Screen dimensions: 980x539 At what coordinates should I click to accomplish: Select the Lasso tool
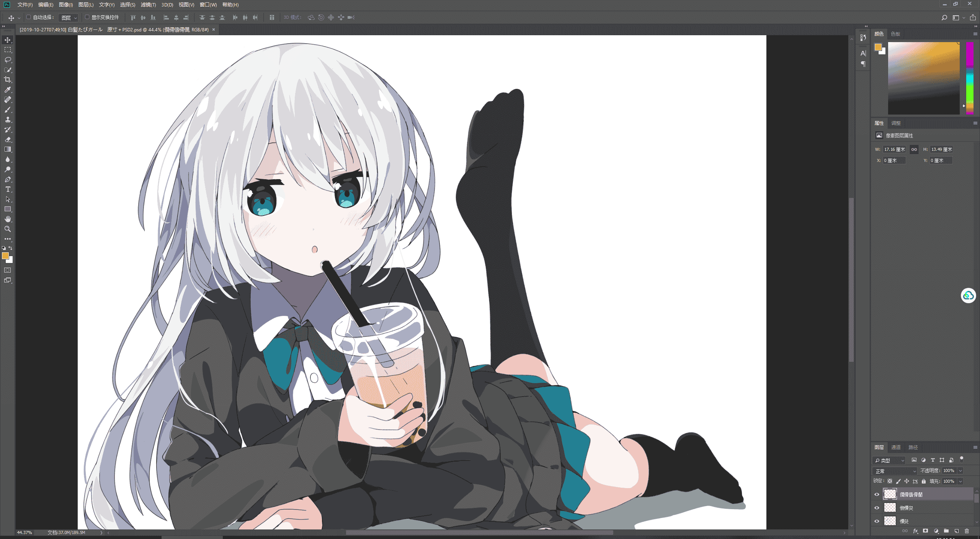8,60
